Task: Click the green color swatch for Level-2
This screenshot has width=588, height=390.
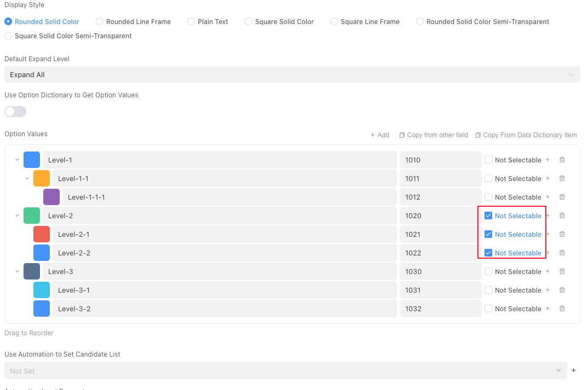Action: tap(32, 216)
